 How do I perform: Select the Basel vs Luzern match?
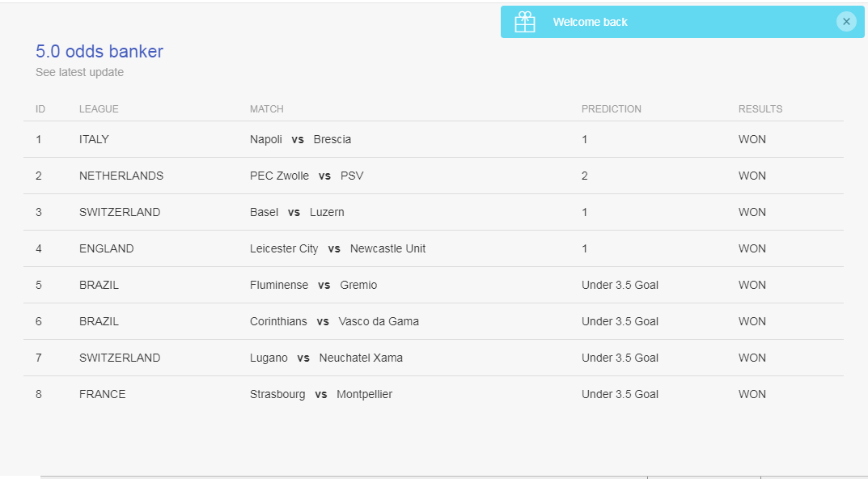(297, 213)
